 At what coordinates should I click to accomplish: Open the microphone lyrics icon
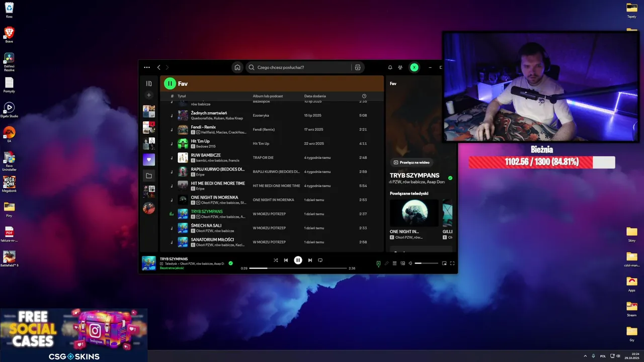(386, 263)
